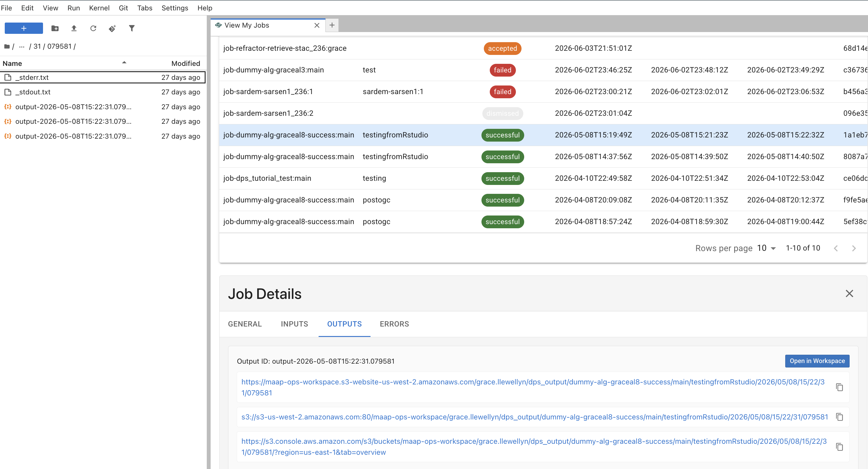Close the View My Jobs tab
Viewport: 868px width, 469px height.
(317, 25)
